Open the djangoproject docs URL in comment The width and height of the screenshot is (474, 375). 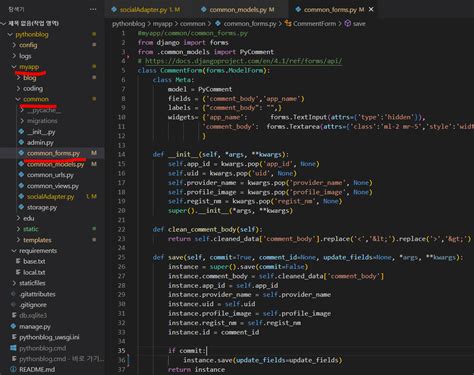tap(243, 61)
